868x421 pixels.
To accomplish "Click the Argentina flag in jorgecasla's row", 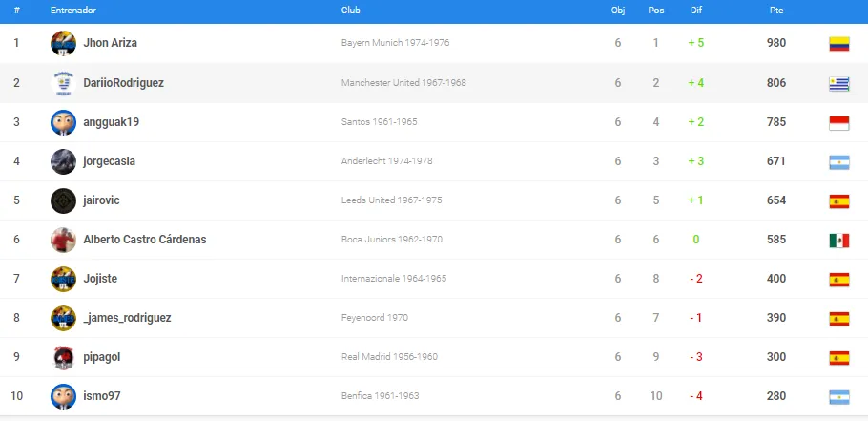I will coord(839,162).
